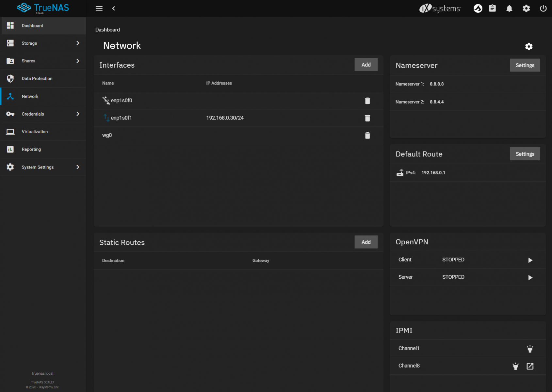The height and width of the screenshot is (392, 552).
Task: Expand the Storage submenu chevron
Action: tap(78, 43)
